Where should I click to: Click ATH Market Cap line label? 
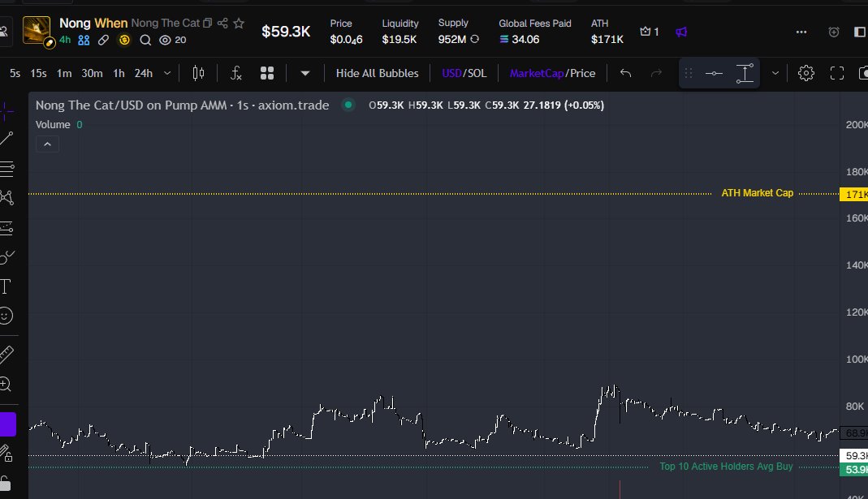(758, 193)
